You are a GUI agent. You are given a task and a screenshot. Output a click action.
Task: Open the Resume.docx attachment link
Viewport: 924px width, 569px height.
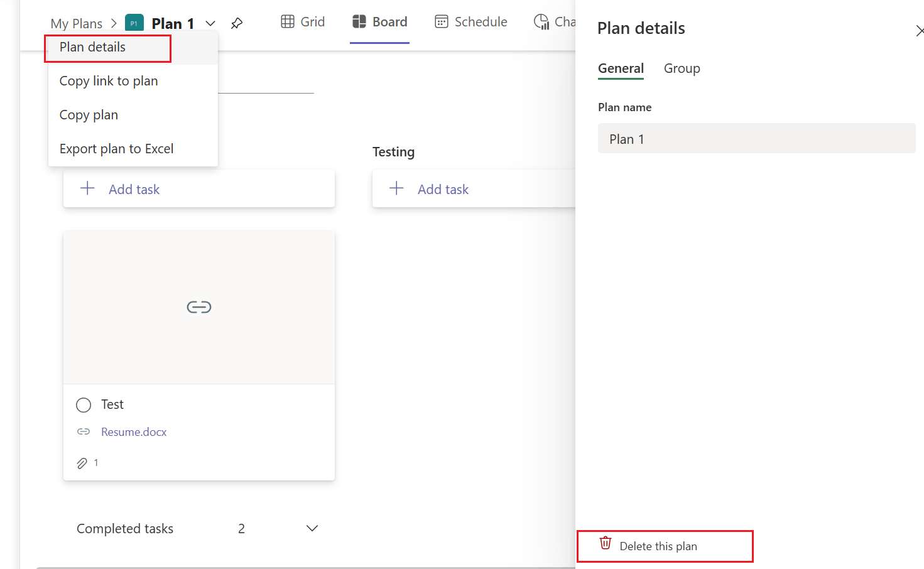[133, 431]
